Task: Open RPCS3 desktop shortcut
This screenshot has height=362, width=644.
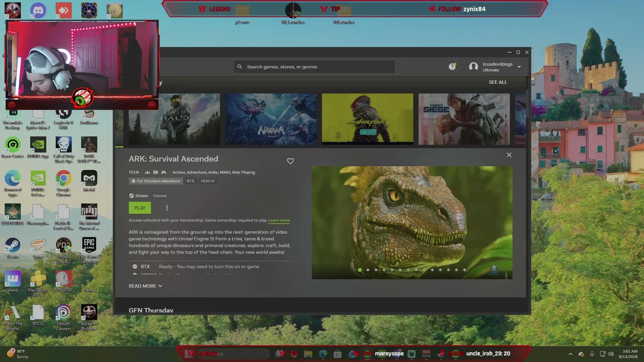Action: click(38, 316)
